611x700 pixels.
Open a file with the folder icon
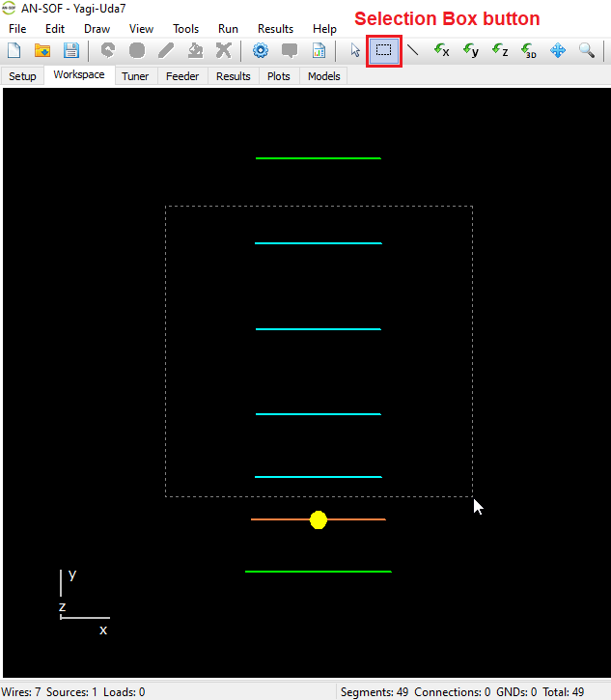42,50
